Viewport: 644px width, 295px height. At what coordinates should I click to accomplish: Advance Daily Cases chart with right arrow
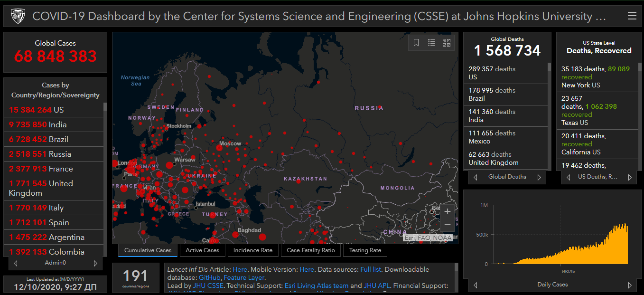point(630,285)
